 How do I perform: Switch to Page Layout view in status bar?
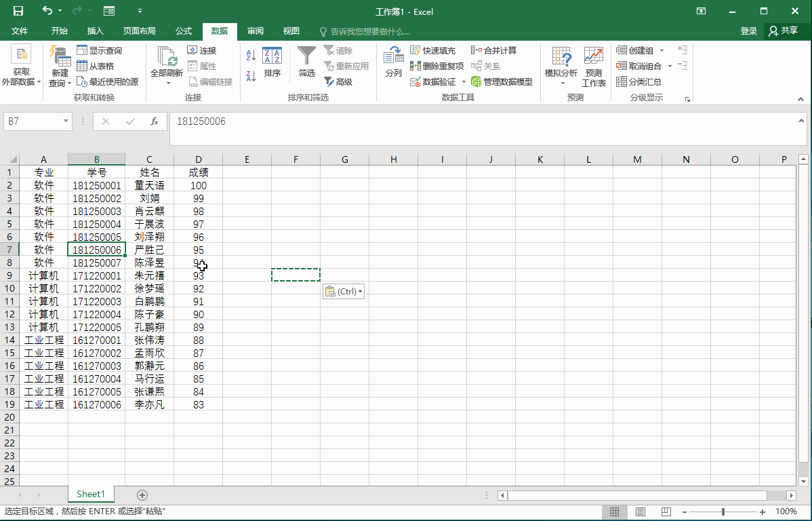pos(640,512)
